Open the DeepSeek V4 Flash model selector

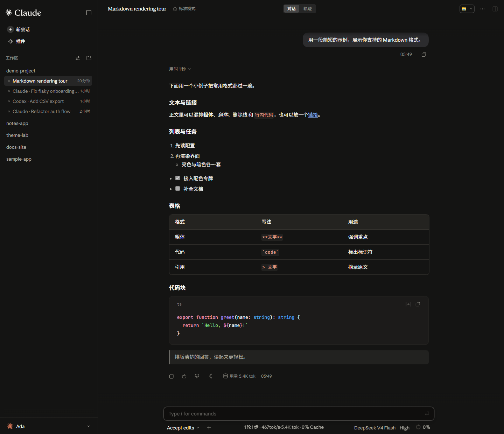[x=375, y=428]
